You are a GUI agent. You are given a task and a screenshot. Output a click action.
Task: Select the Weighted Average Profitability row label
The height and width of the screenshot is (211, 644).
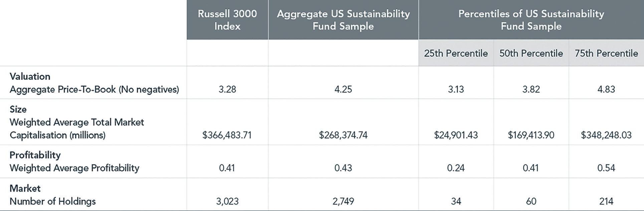74,168
